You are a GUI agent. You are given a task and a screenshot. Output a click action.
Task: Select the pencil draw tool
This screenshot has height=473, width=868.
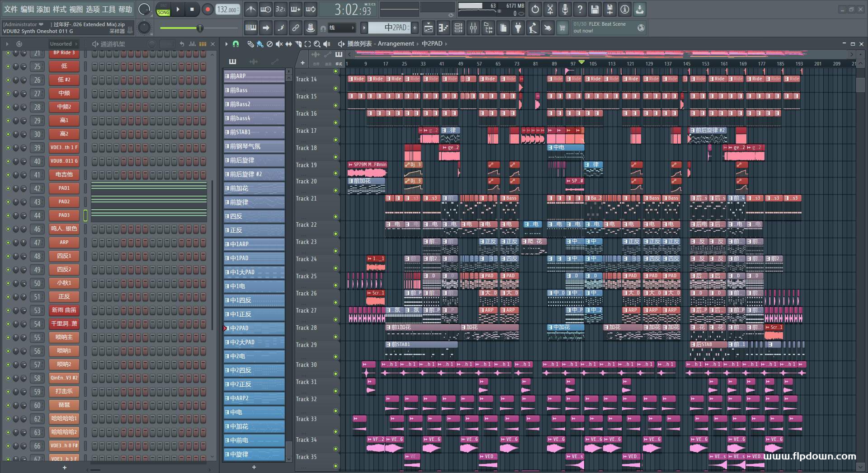[x=250, y=44]
